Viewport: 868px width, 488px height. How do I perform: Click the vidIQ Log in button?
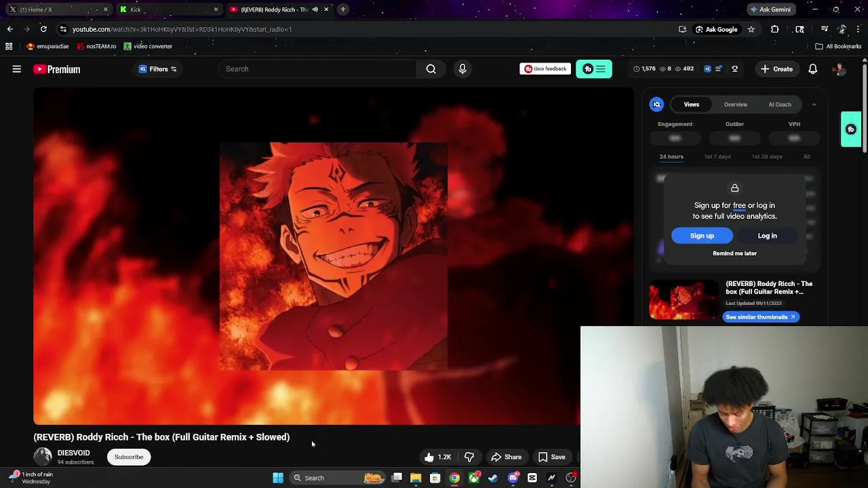coord(767,236)
